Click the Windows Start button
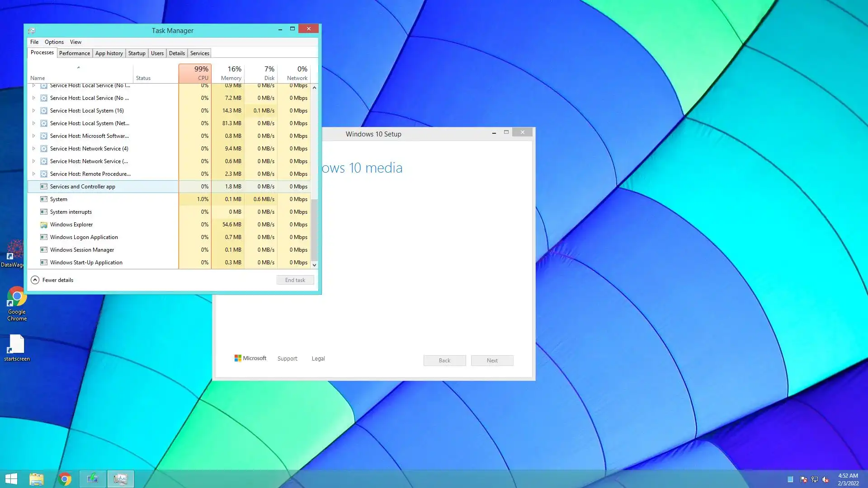The width and height of the screenshot is (868, 488). [x=11, y=479]
